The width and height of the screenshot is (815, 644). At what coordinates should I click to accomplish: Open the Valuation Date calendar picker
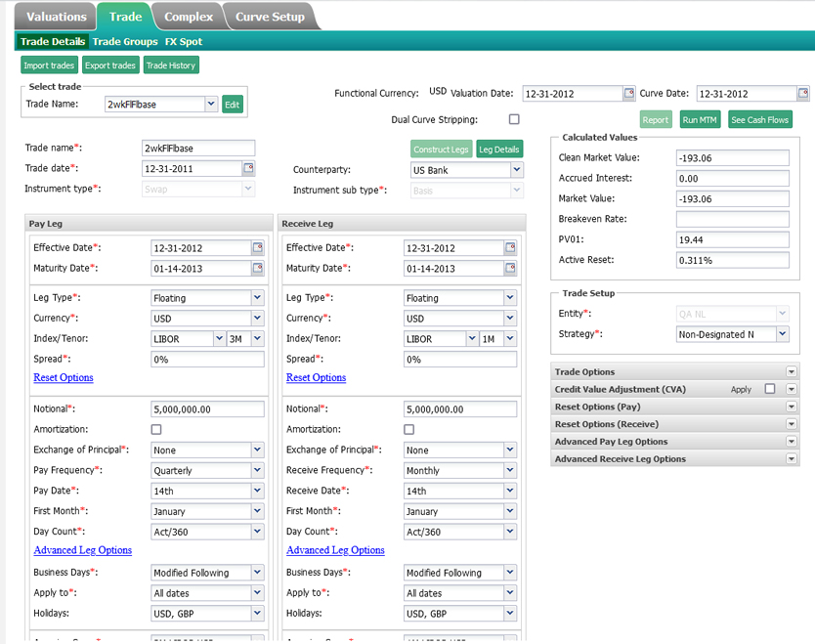[x=629, y=94]
